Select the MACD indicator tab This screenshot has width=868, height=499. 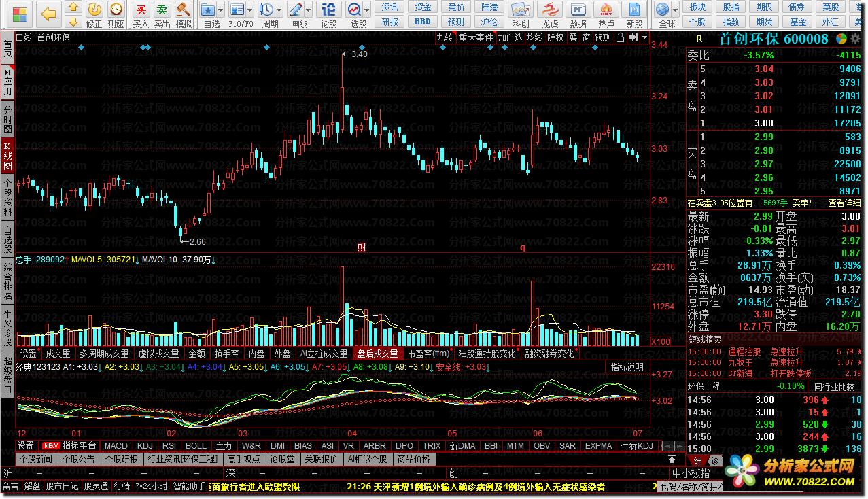coord(116,446)
